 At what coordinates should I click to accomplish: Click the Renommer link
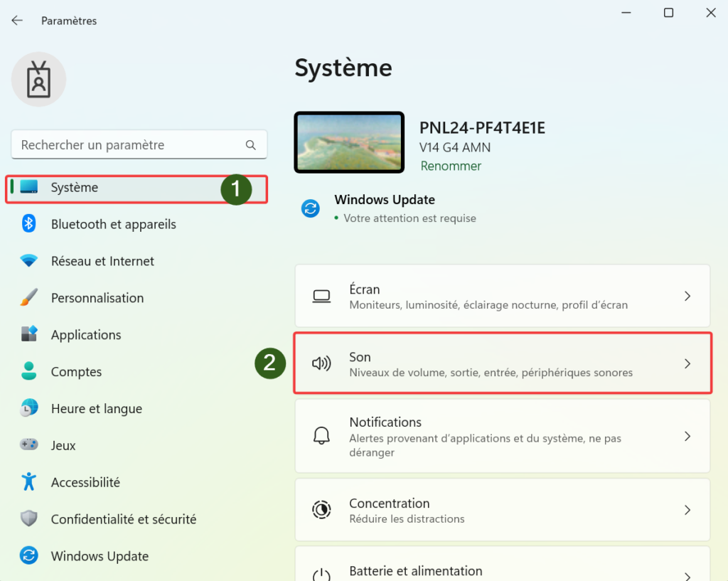(x=451, y=166)
